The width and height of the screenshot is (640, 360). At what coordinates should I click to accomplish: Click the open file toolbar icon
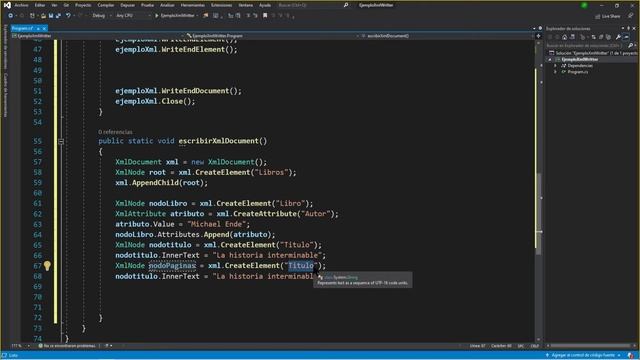coord(43,16)
